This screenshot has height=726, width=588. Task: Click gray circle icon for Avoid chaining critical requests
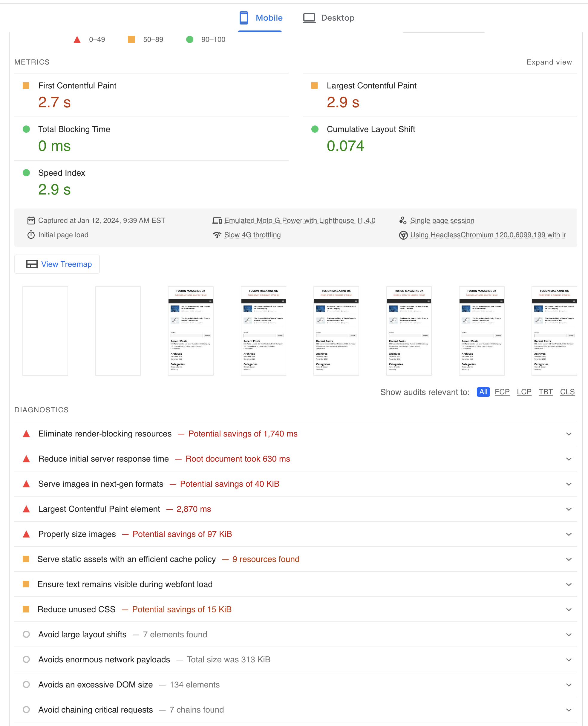point(26,709)
